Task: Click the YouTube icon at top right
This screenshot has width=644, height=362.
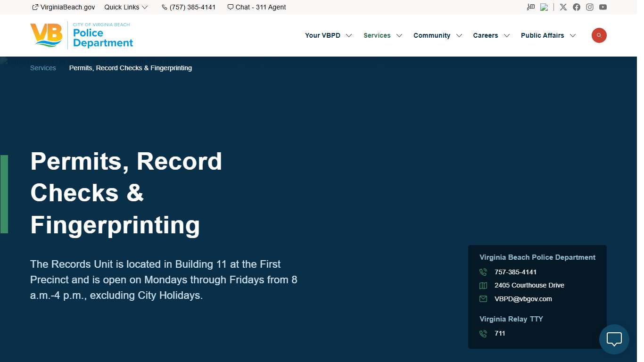Action: coord(603,7)
